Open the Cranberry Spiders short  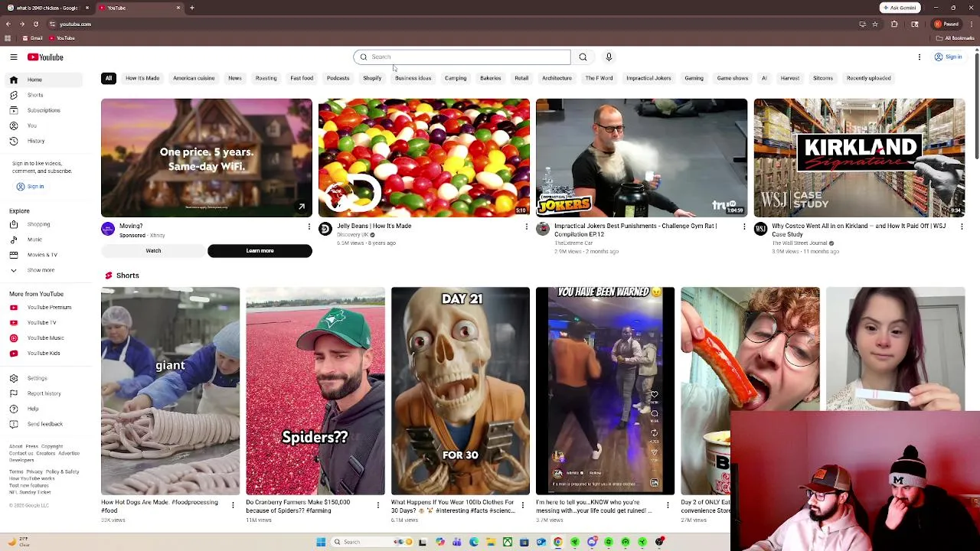pos(315,391)
